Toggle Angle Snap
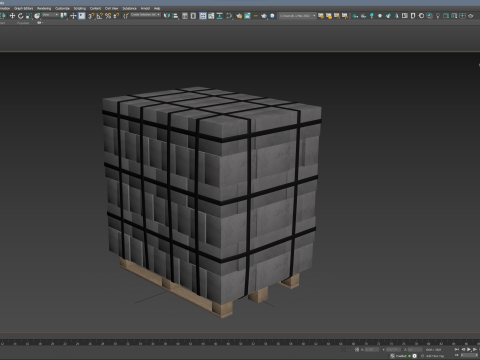Image resolution: width=480 pixels, height=360 pixels. [100, 16]
